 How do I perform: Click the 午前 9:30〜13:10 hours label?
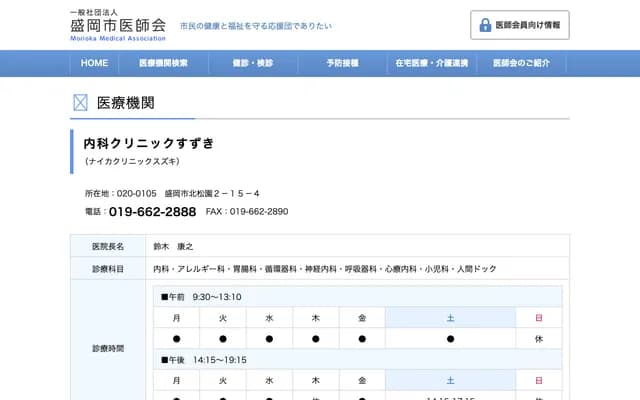(202, 297)
